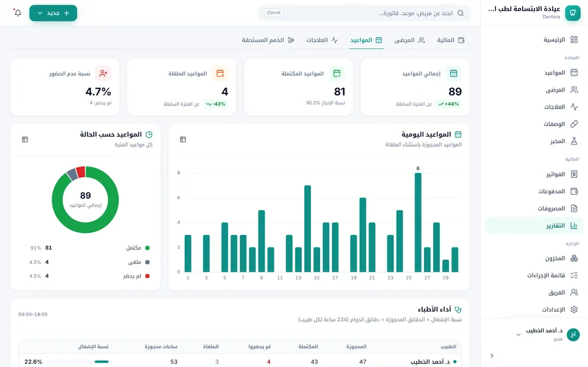Click calendar icon on إجمالي المواعيد card
Viewport: 588px width, 367px height.
[x=453, y=74]
